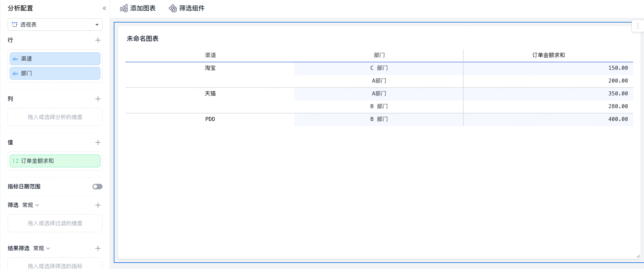Expand the 结果筛选 常规 mode dropdown
This screenshot has width=644, height=269.
pos(42,248)
